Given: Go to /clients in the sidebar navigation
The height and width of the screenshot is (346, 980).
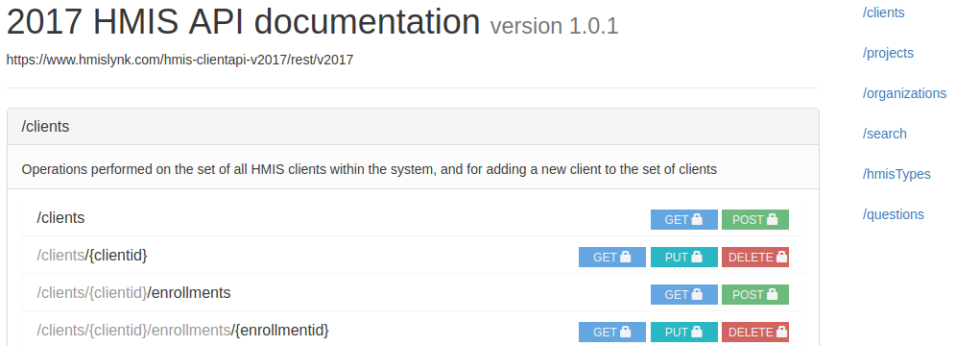Looking at the screenshot, I should tap(883, 12).
